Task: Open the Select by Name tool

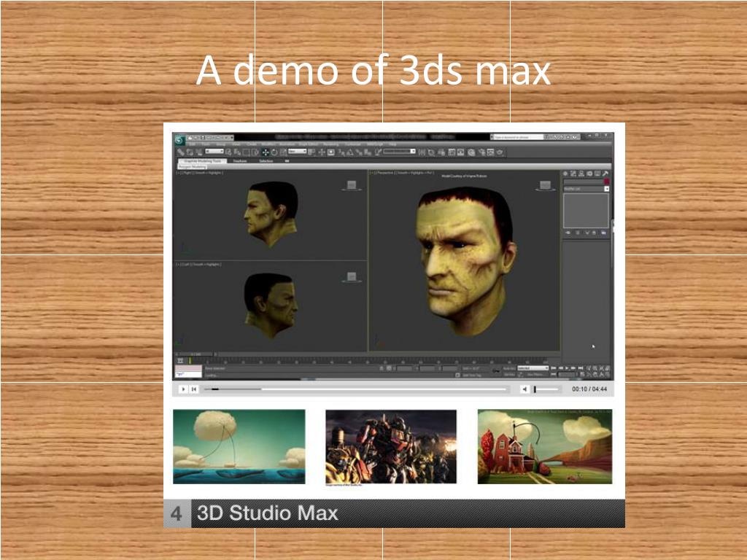Action: tap(237, 152)
